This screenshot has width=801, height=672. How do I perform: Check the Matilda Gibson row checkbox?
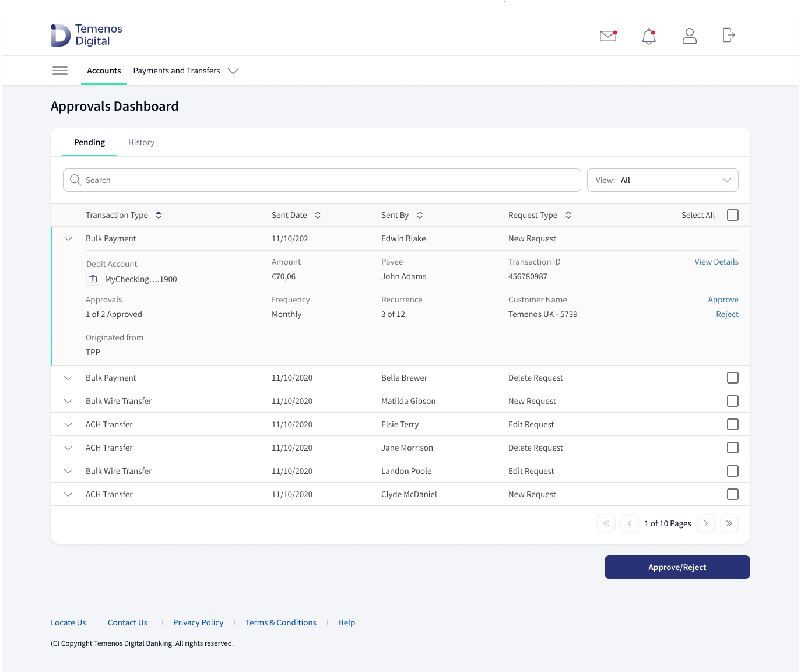pos(733,401)
